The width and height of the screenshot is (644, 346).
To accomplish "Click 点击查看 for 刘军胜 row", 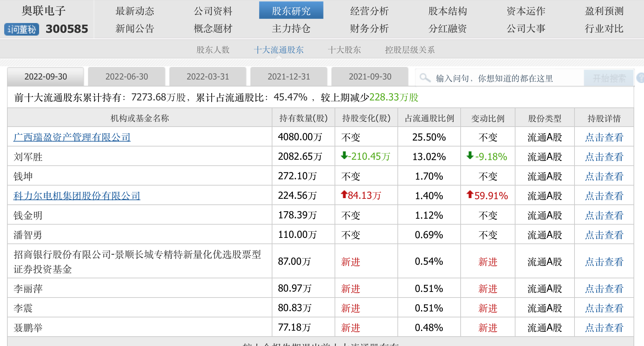I will coord(604,157).
